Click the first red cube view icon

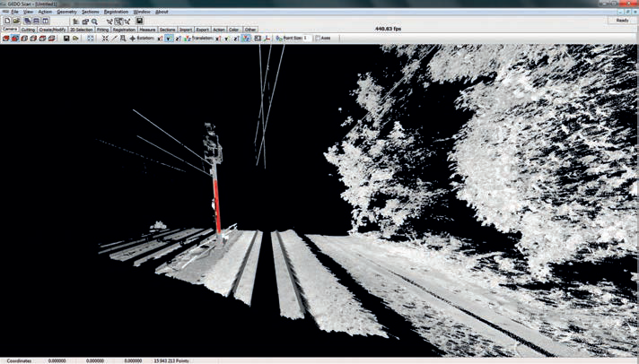pyautogui.click(x=6, y=39)
